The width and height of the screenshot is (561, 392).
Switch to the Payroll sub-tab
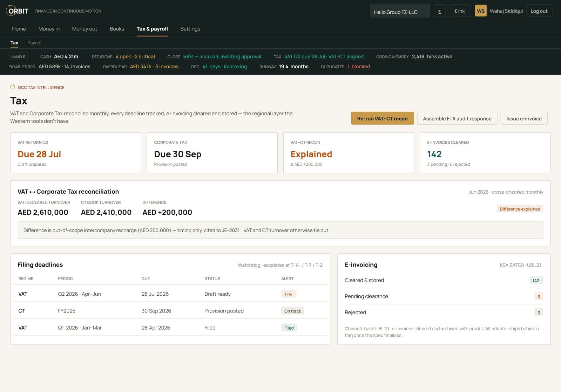34,43
